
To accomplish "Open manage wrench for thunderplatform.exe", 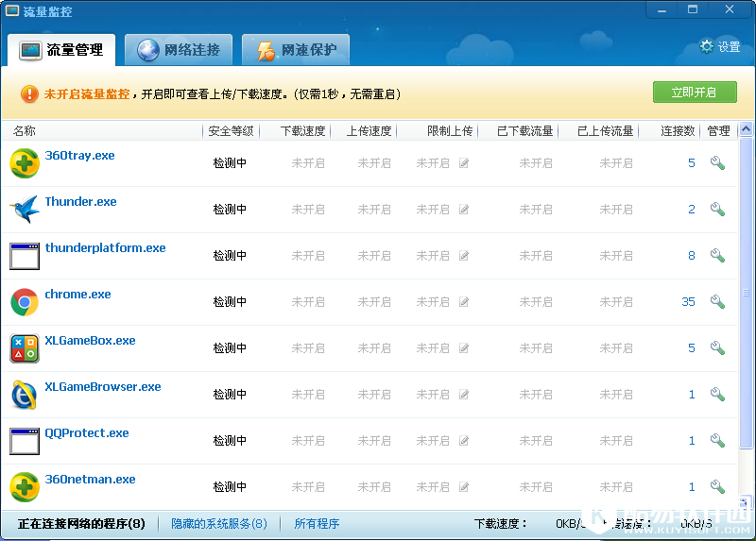I will [x=717, y=256].
